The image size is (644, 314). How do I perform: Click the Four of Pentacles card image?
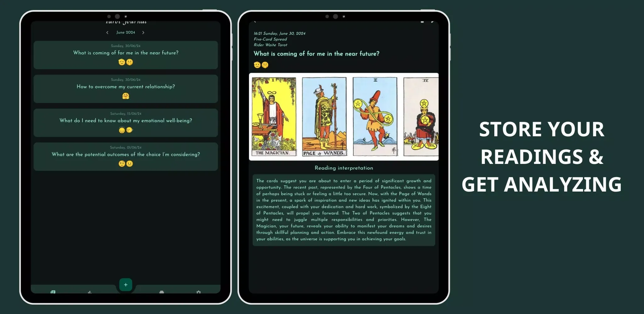click(421, 117)
